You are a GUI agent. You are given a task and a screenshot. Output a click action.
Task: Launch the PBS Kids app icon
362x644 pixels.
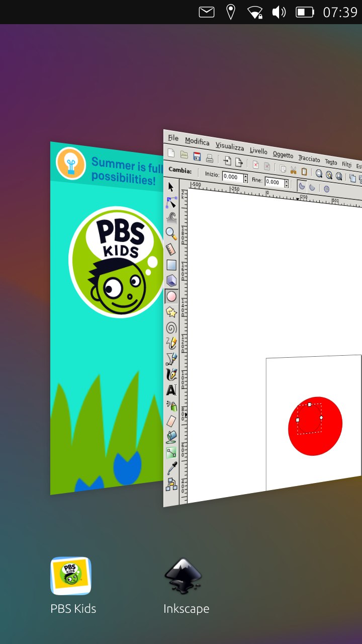[x=71, y=576]
